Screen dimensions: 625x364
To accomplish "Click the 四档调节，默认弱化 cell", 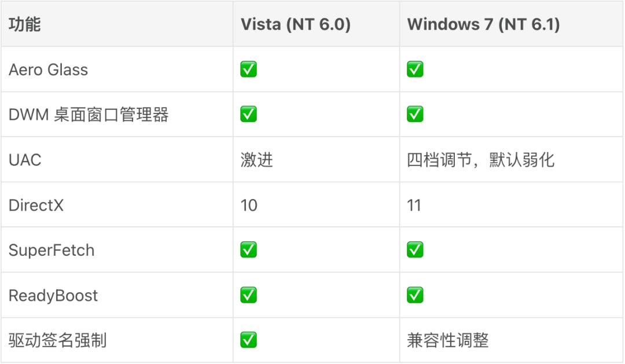I will 481,160.
